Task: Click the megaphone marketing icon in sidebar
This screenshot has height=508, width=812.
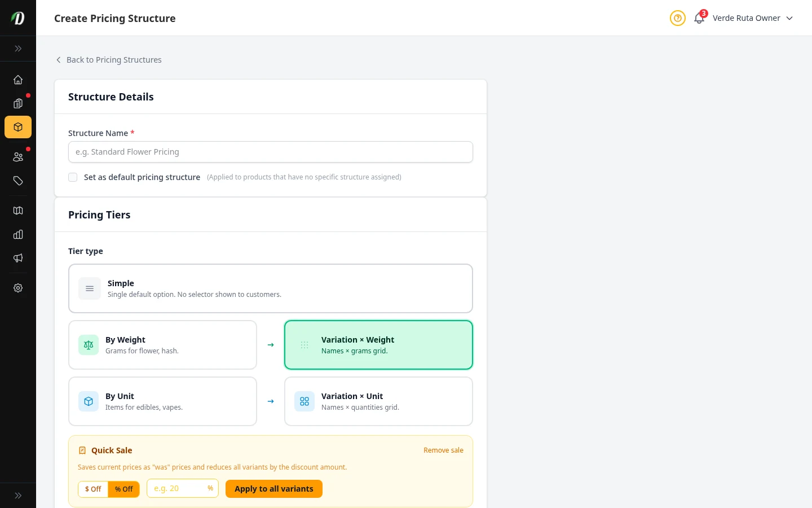Action: 18,258
